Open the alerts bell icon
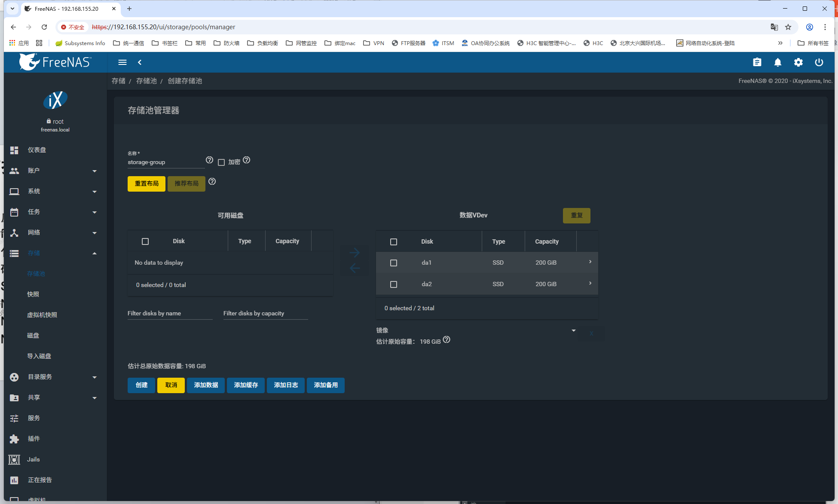The height and width of the screenshot is (504, 838). [777, 62]
